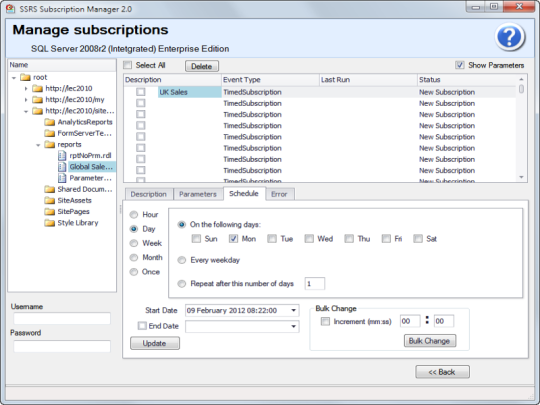Image resolution: width=540 pixels, height=405 pixels.
Task: Open the SiteAssets folder icon
Action: [x=50, y=200]
